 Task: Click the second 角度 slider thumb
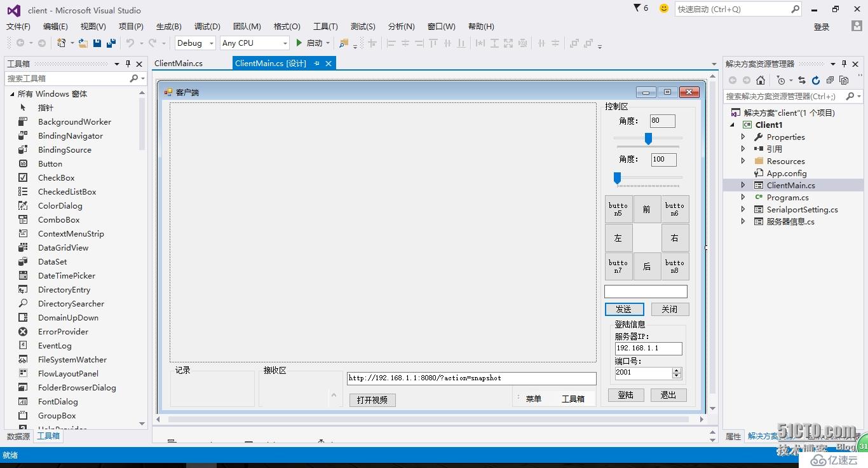(617, 178)
